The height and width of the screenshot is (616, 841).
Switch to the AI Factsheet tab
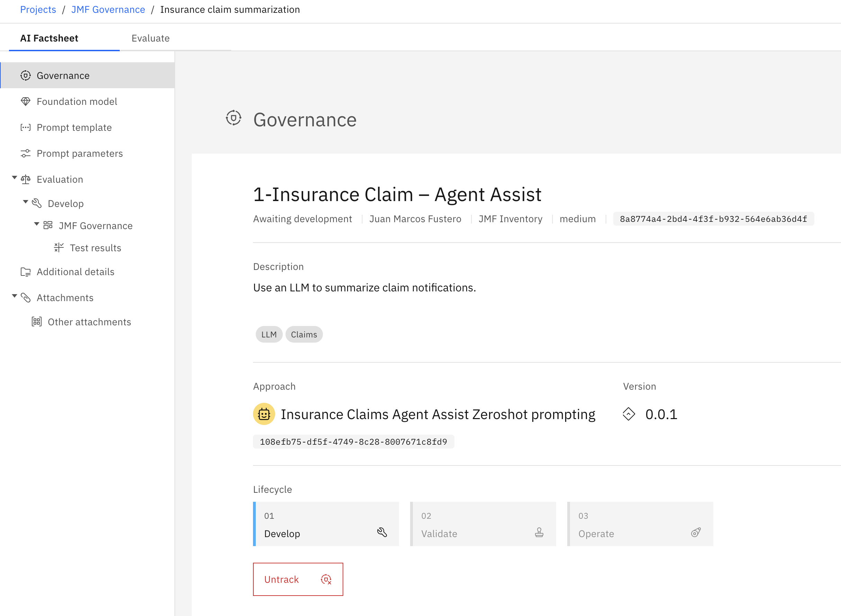(64, 38)
